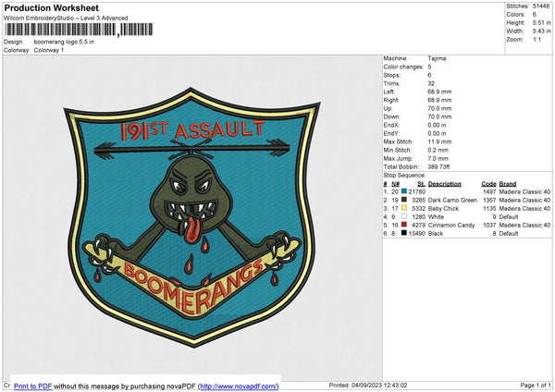Screen dimensions: 555x392
Task: Click the Zoom value 1:1
Action: 536,39
